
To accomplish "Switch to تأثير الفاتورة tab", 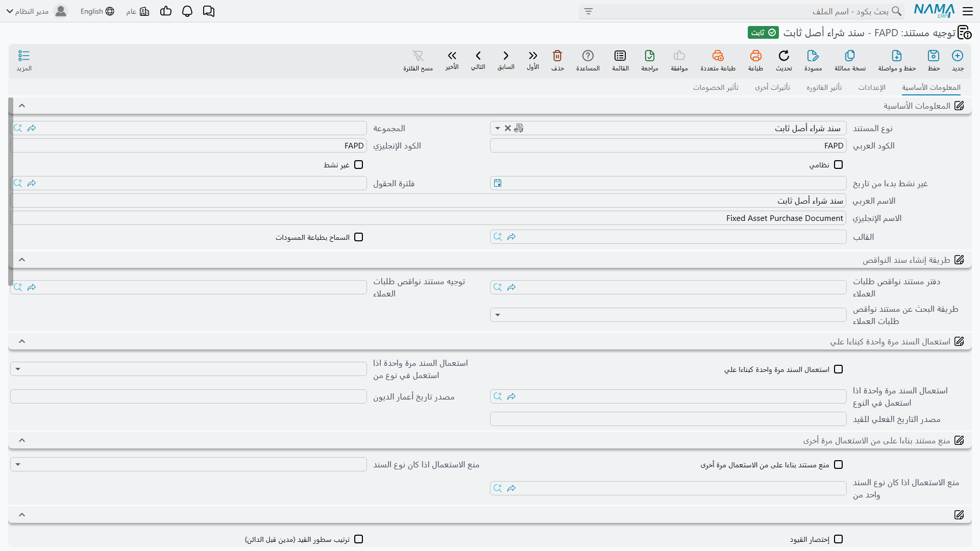I will 824,87.
